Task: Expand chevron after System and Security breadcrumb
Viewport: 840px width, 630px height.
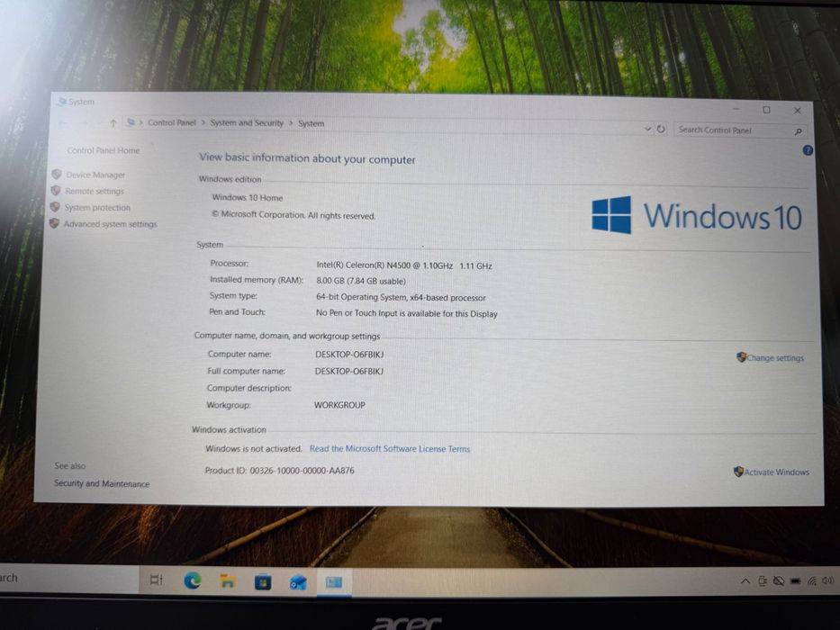Action: (x=291, y=123)
